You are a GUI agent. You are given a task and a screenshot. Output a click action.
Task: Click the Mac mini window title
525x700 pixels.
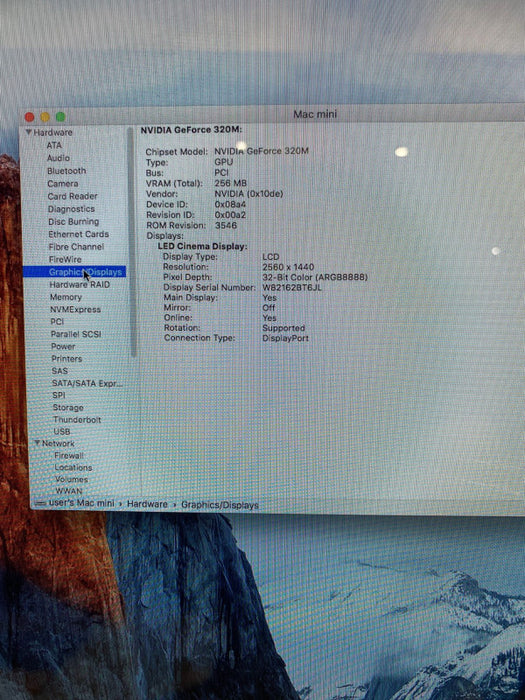click(x=315, y=114)
